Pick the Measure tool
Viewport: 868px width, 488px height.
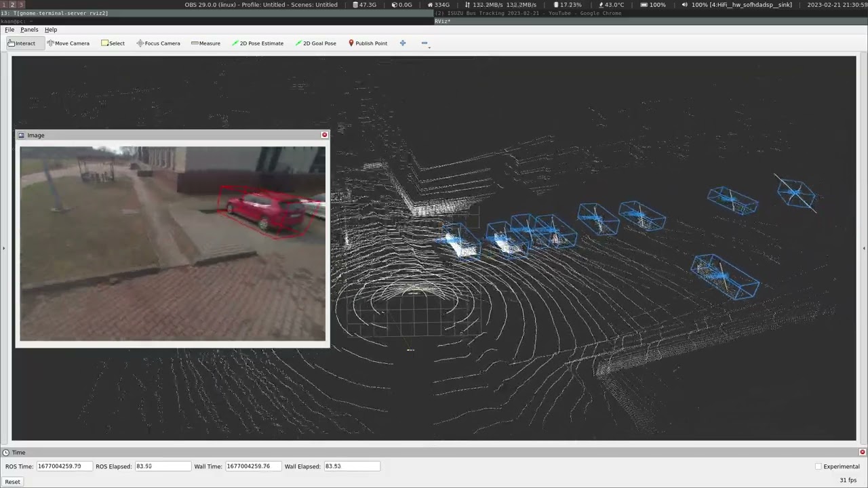point(205,43)
